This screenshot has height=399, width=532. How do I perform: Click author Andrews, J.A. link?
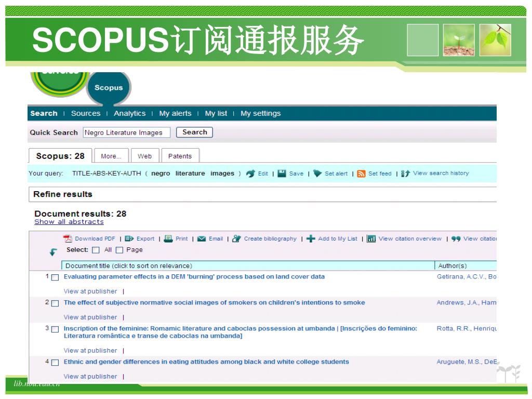pos(458,302)
